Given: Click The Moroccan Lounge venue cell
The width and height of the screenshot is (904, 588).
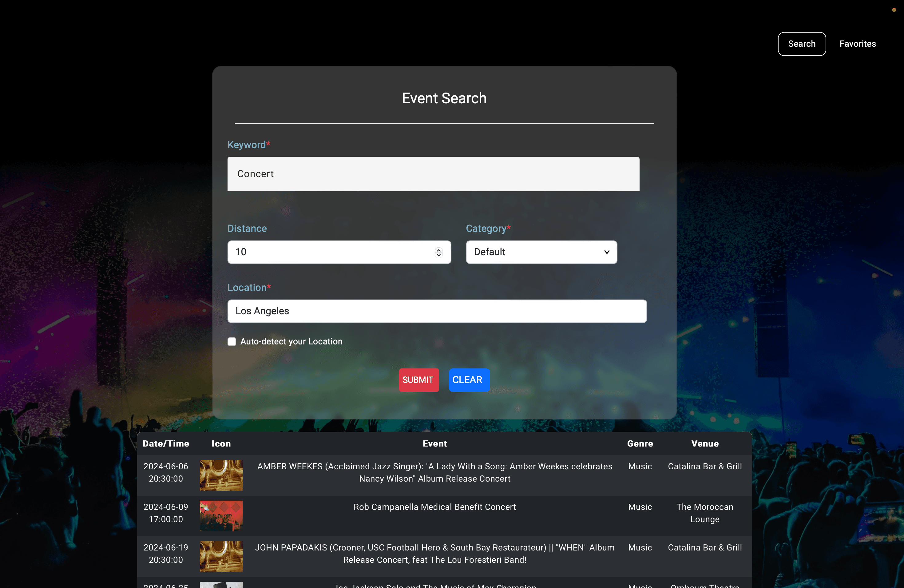Looking at the screenshot, I should tap(705, 513).
